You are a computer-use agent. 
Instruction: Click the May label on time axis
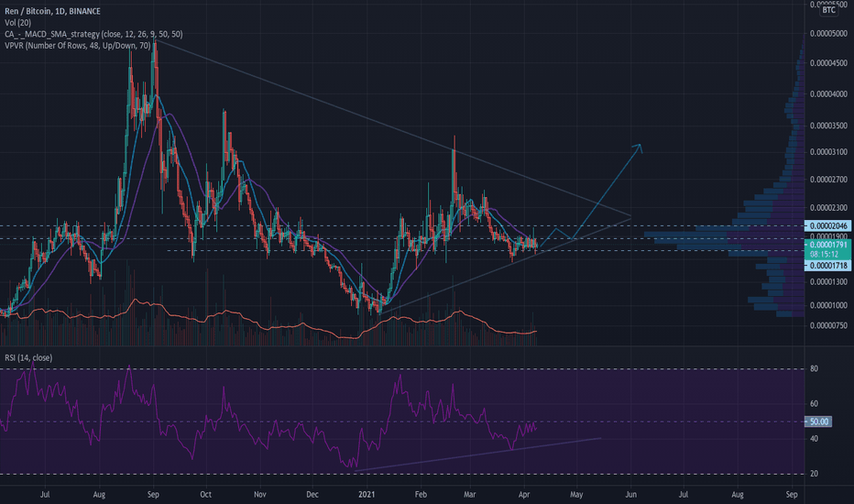tap(576, 495)
